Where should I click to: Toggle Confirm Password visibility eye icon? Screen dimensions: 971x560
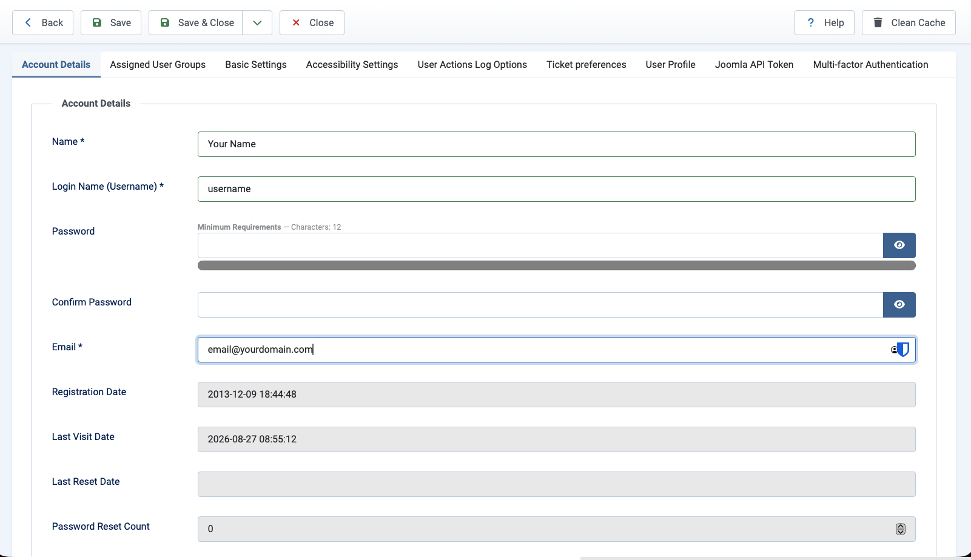point(899,305)
